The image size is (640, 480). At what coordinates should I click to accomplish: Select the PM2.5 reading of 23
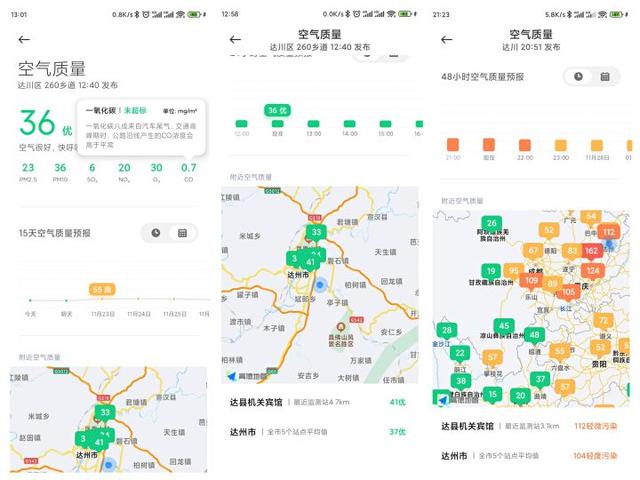pyautogui.click(x=28, y=172)
